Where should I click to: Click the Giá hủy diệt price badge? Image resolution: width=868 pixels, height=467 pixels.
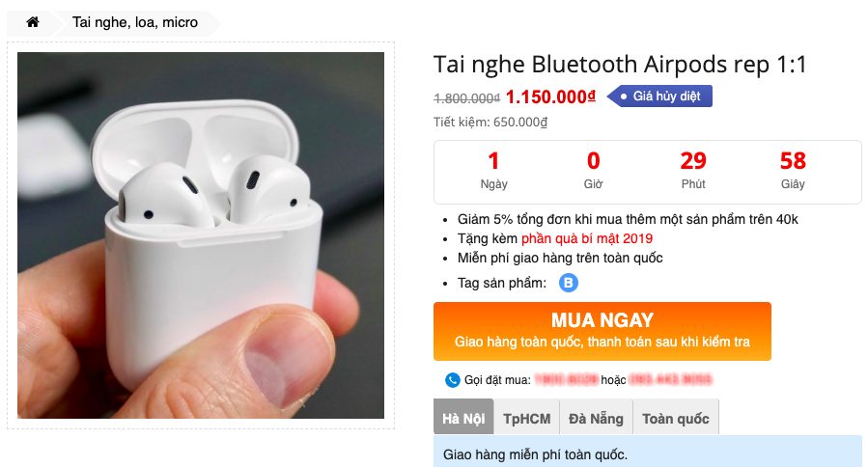(659, 96)
